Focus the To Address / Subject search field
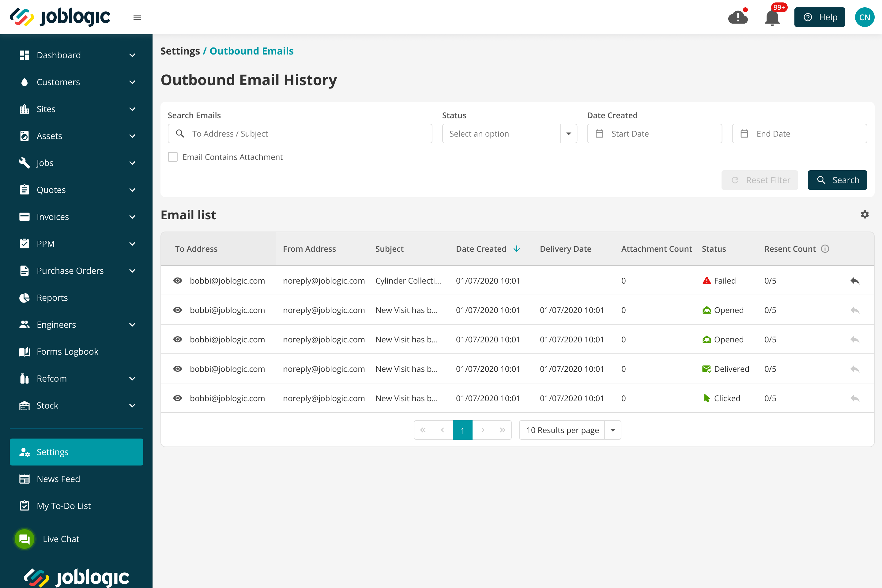Viewport: 882px width, 588px height. point(300,134)
